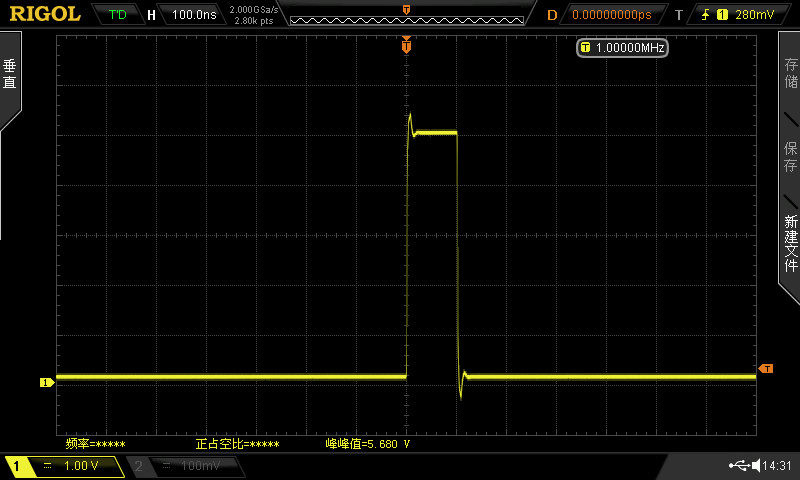This screenshot has height=480, width=800.
Task: Click the channel 1 ground level marker
Action: [46, 382]
